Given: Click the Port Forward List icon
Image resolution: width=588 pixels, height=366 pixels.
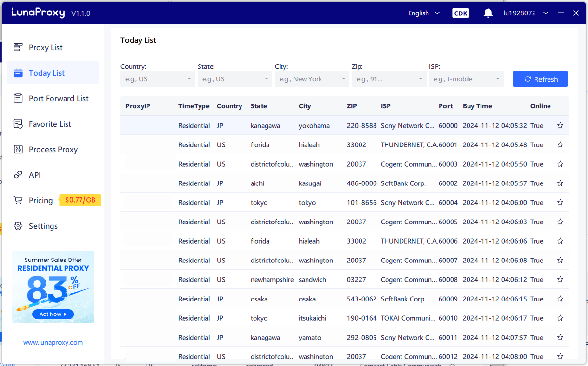Looking at the screenshot, I should coord(18,98).
